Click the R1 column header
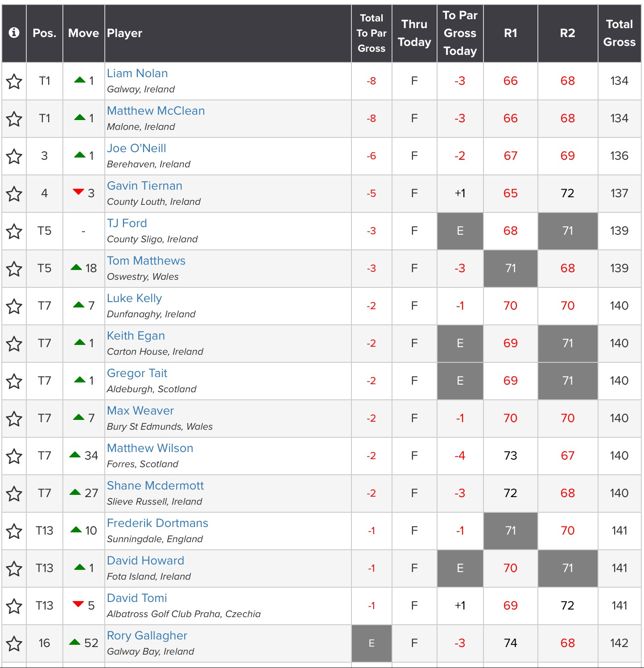The height and width of the screenshot is (668, 644). [510, 33]
